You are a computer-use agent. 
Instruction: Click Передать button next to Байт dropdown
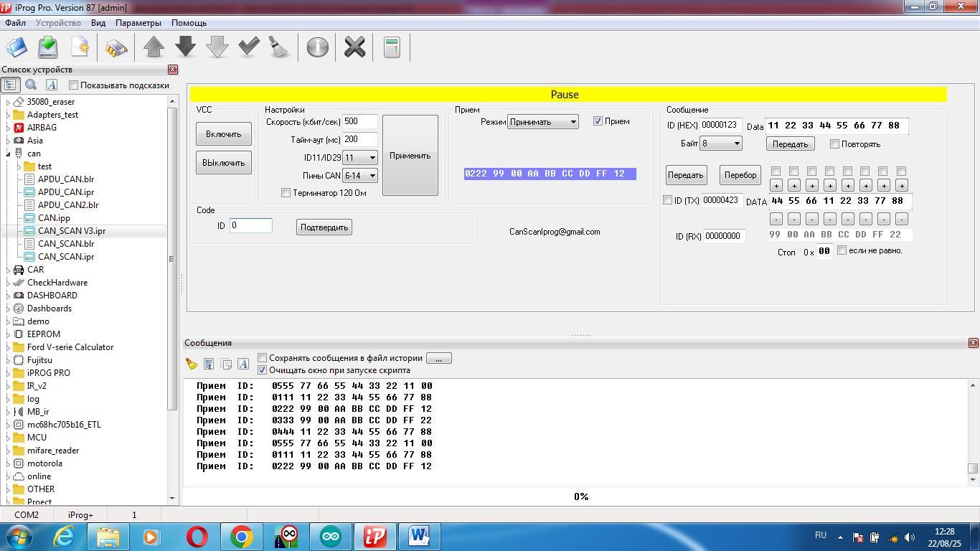coord(790,144)
